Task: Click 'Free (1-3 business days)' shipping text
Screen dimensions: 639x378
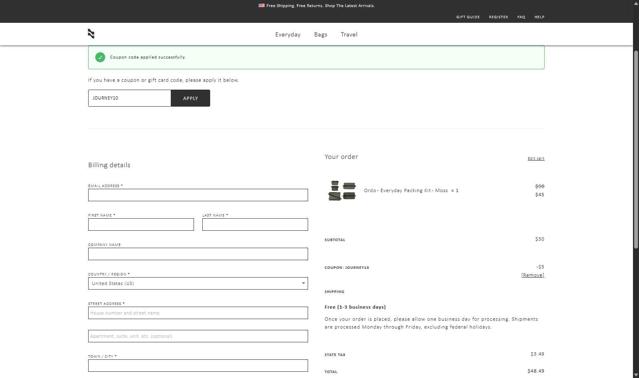Action: pos(355,307)
